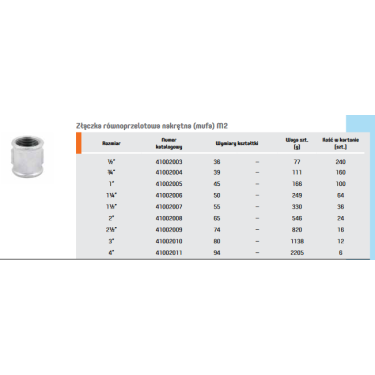Select catalog number 41002007
The image size is (375, 375).
[x=169, y=207]
